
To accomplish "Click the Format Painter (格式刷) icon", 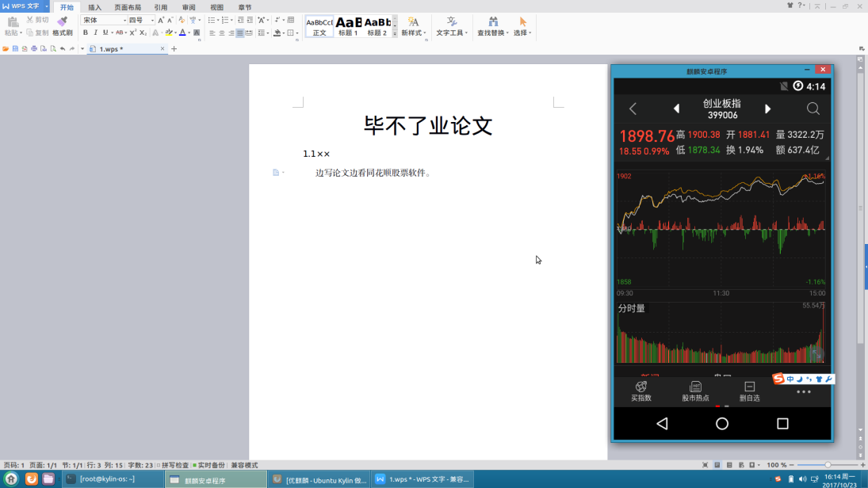I will tap(62, 22).
